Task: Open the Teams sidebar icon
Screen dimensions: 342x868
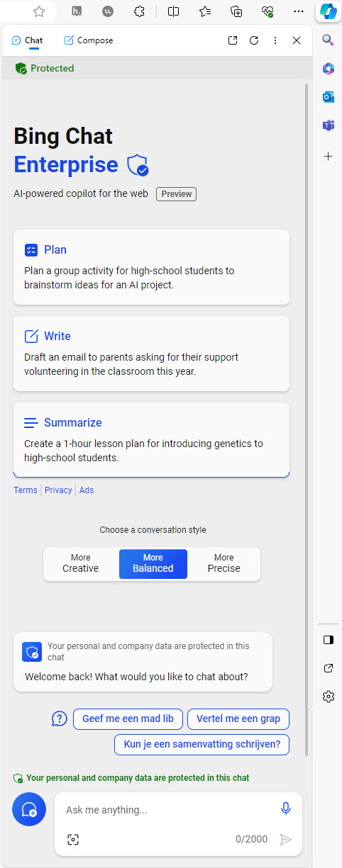Action: point(328,126)
